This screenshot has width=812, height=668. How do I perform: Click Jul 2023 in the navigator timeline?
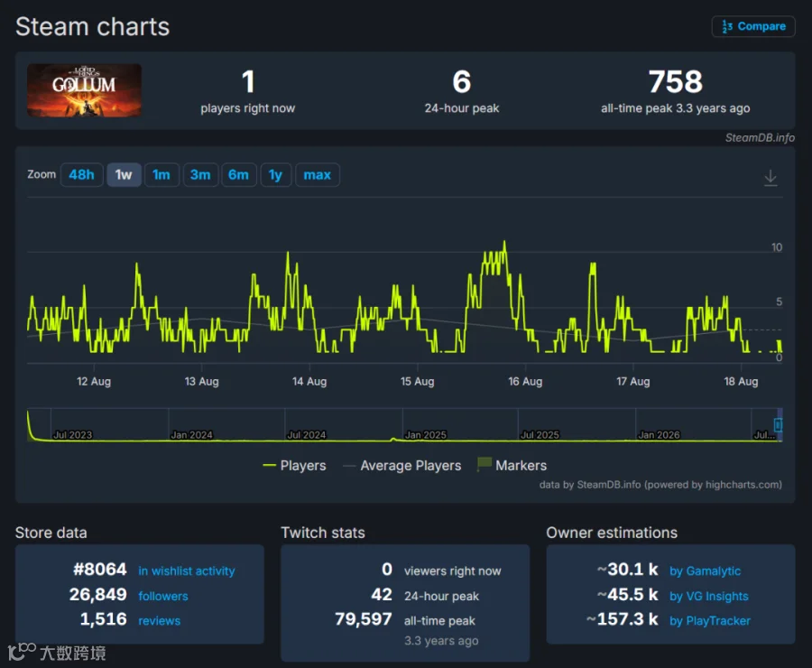tap(72, 435)
